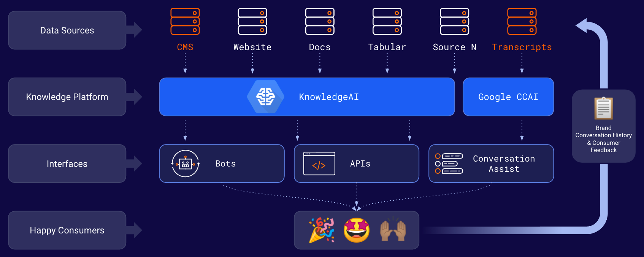This screenshot has height=257, width=644.
Task: Click the Bots robot icon
Action: coord(186,163)
